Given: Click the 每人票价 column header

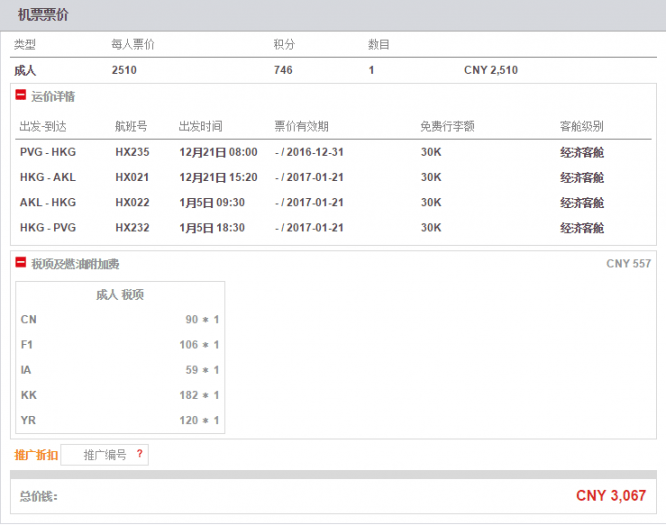Looking at the screenshot, I should point(133,44).
